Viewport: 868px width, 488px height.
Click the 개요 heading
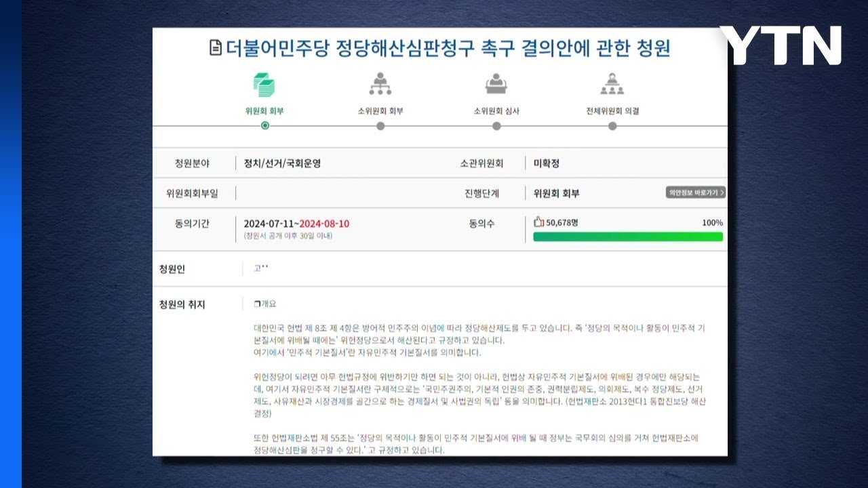click(x=264, y=304)
